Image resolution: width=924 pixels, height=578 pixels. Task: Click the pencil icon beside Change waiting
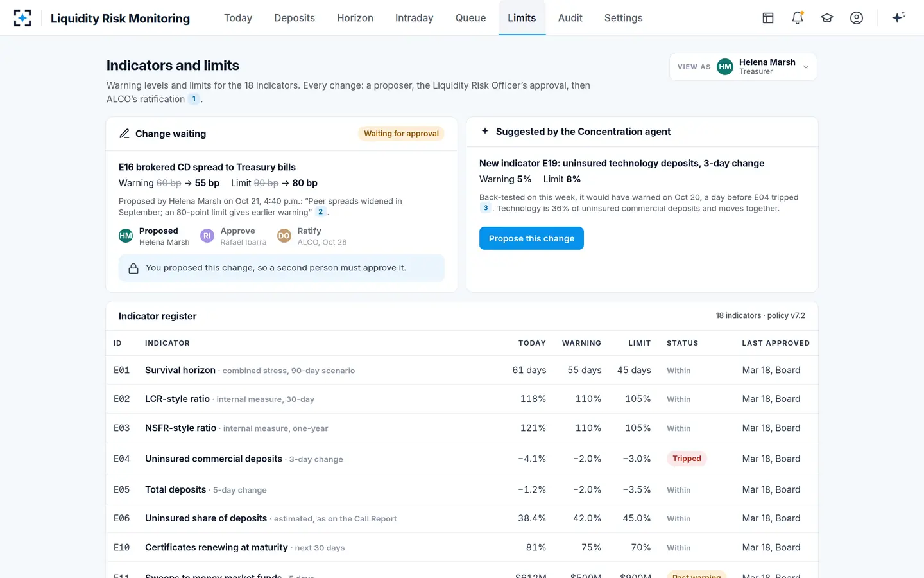[x=124, y=134]
